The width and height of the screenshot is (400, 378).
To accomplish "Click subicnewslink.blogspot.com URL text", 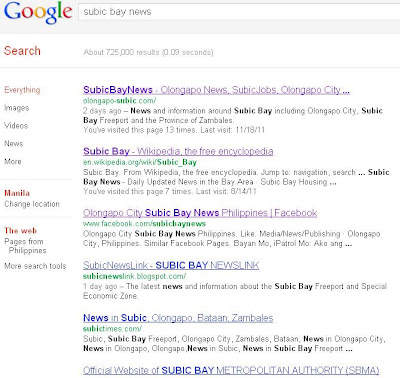I will coord(134,276).
